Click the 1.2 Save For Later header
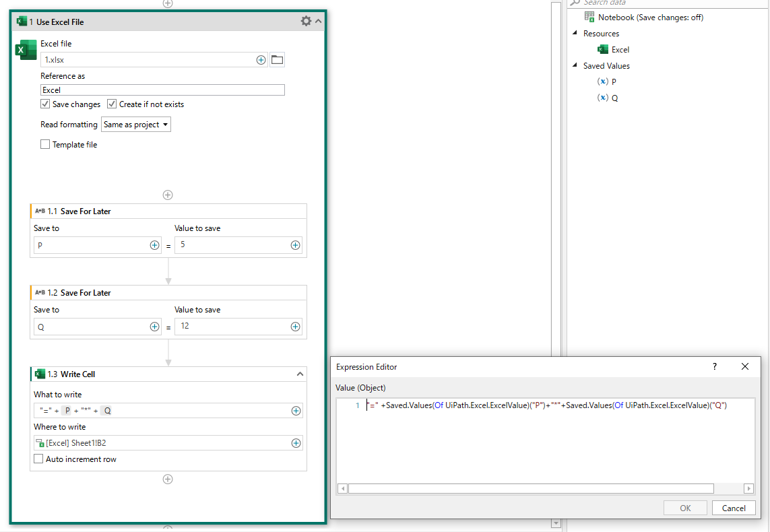This screenshot has height=532, width=770. 168,292
